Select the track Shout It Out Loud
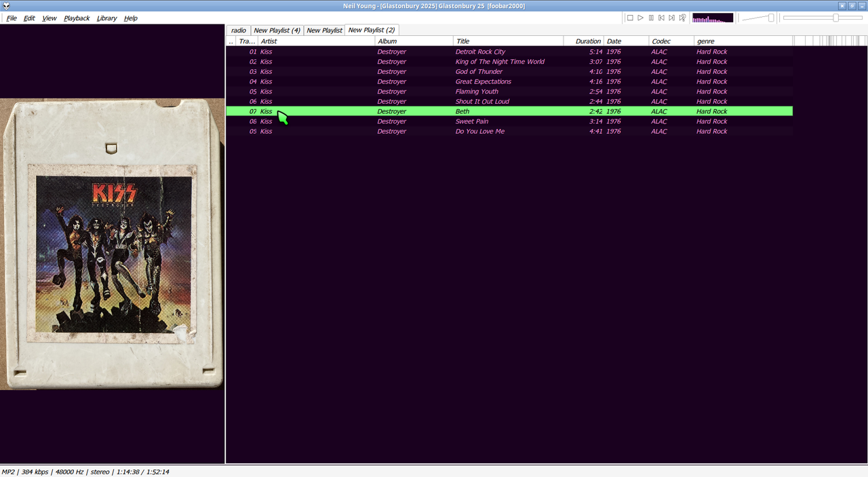The height and width of the screenshot is (477, 868). click(509, 101)
